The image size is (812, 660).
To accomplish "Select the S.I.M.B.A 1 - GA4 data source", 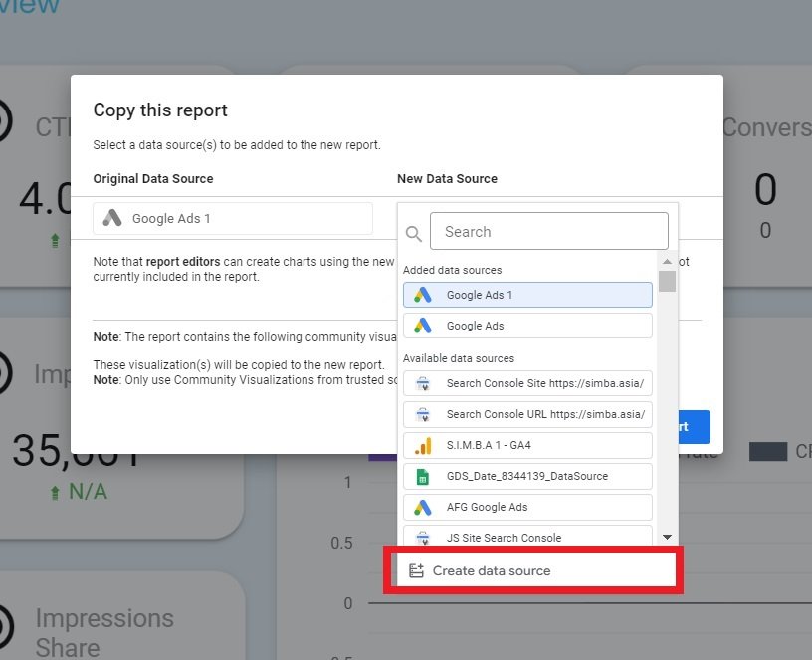I will click(x=527, y=445).
